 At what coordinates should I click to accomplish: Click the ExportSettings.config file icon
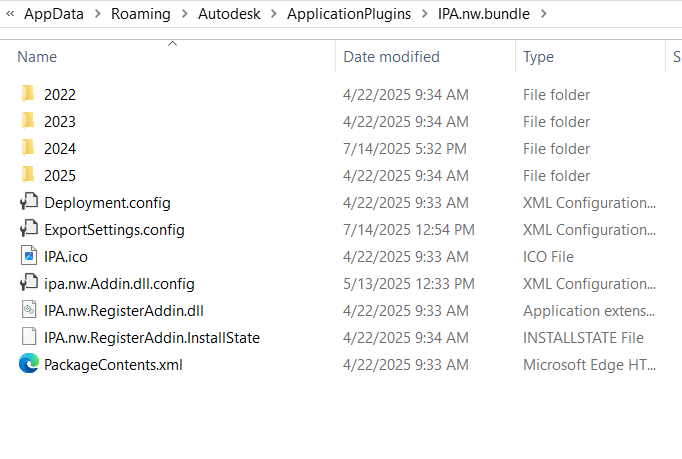[x=28, y=229]
